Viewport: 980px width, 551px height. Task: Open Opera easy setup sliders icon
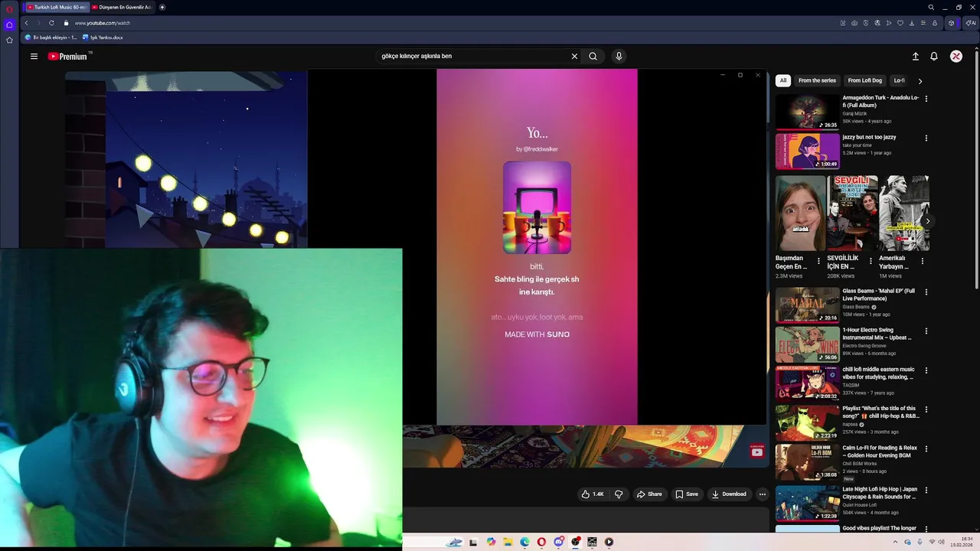[923, 23]
